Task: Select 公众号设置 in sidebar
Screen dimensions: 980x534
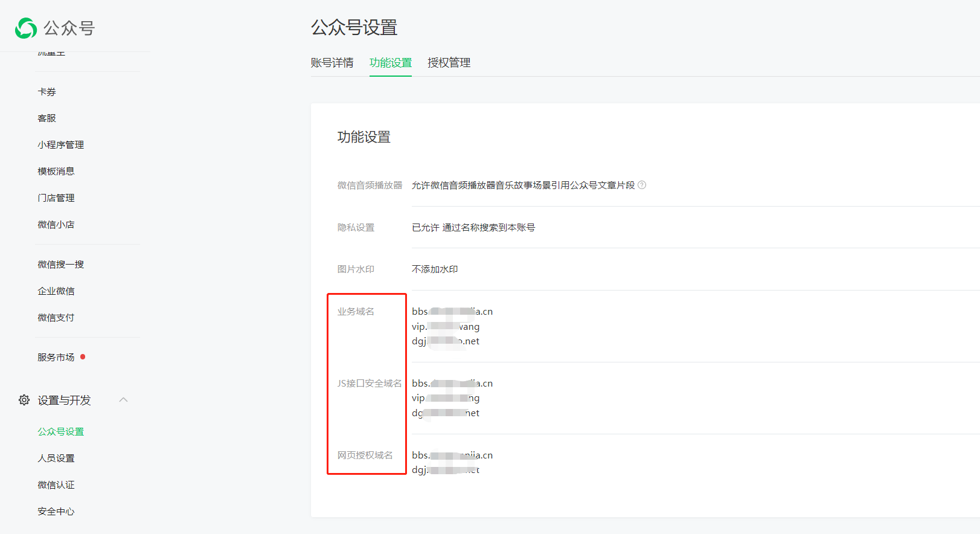Action: coord(61,432)
